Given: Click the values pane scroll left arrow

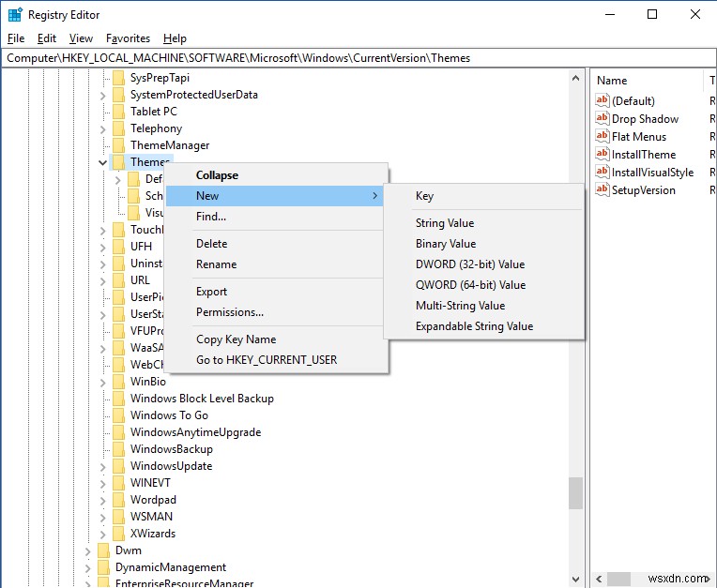Looking at the screenshot, I should (x=599, y=580).
